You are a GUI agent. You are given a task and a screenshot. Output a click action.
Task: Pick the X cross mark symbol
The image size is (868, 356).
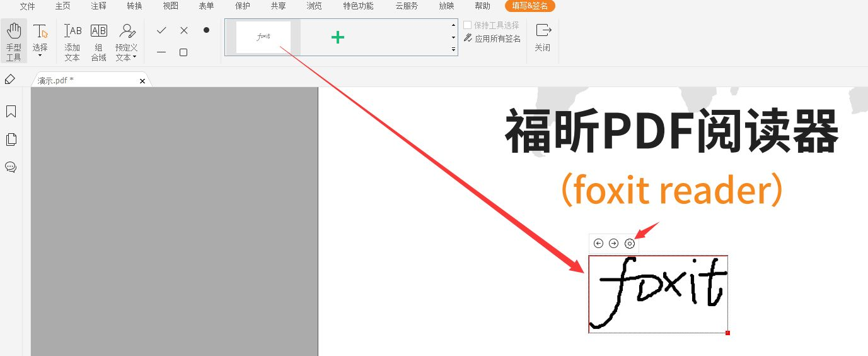pyautogui.click(x=183, y=30)
